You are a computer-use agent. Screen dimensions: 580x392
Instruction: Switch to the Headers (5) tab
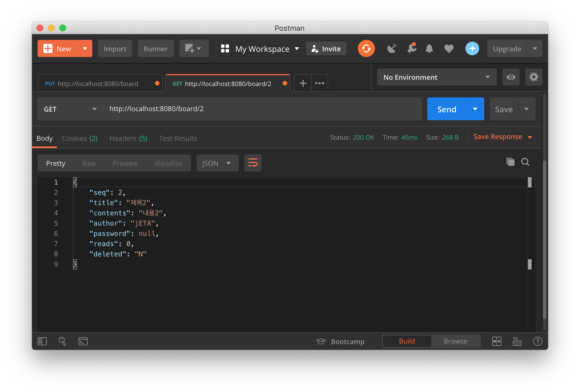tap(128, 138)
